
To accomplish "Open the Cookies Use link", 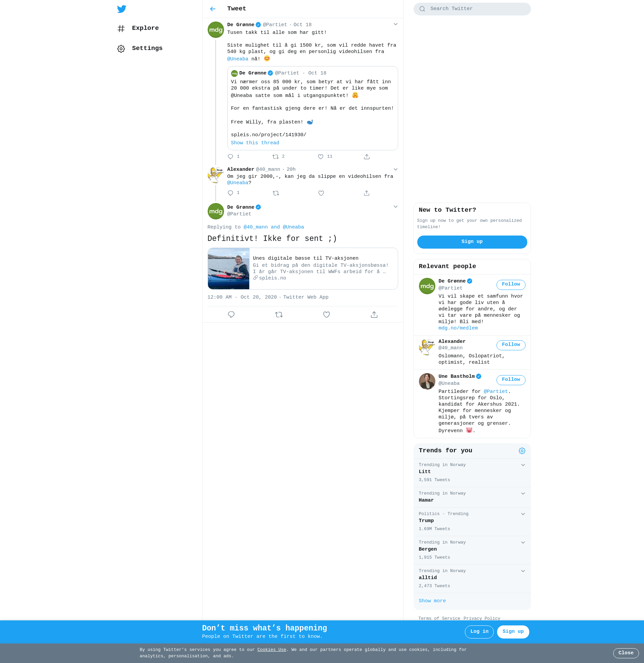I will click(272, 650).
